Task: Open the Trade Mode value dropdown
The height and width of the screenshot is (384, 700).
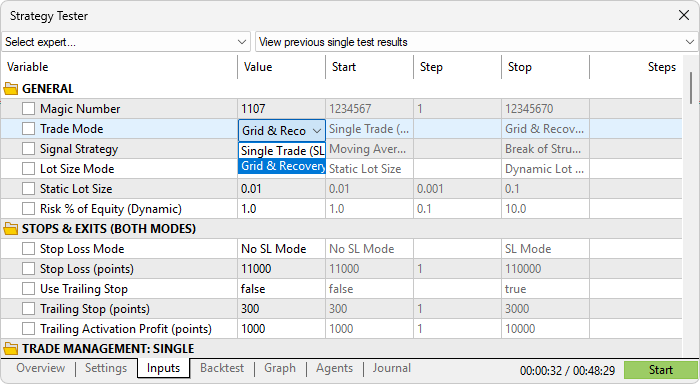Action: pos(282,130)
